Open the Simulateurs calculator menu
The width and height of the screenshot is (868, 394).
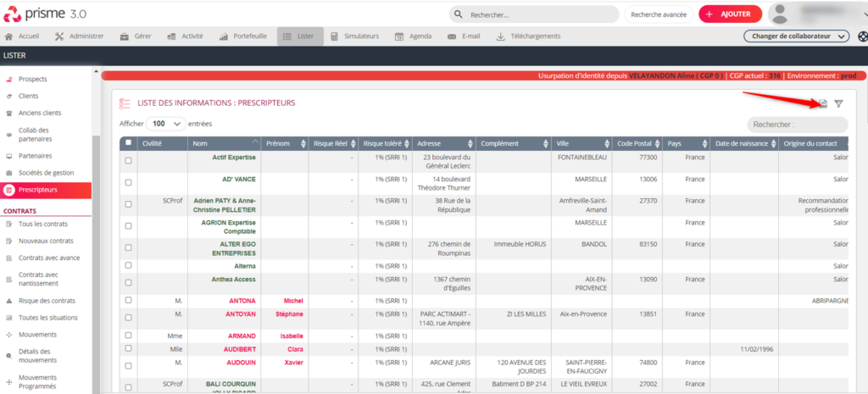[355, 36]
